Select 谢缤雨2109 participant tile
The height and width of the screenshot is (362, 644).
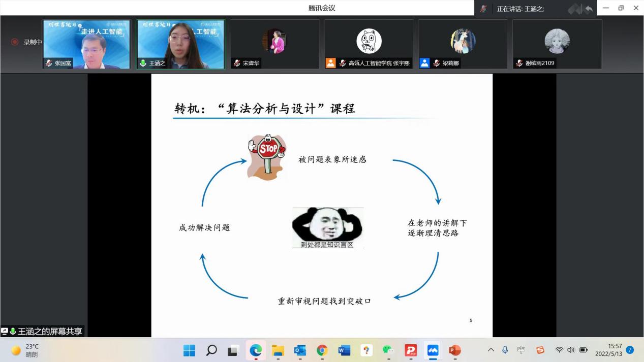pyautogui.click(x=557, y=44)
